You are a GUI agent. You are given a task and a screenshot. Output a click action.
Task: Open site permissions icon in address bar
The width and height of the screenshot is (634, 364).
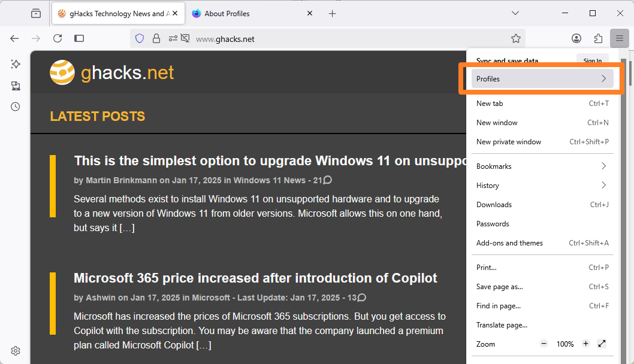(173, 39)
